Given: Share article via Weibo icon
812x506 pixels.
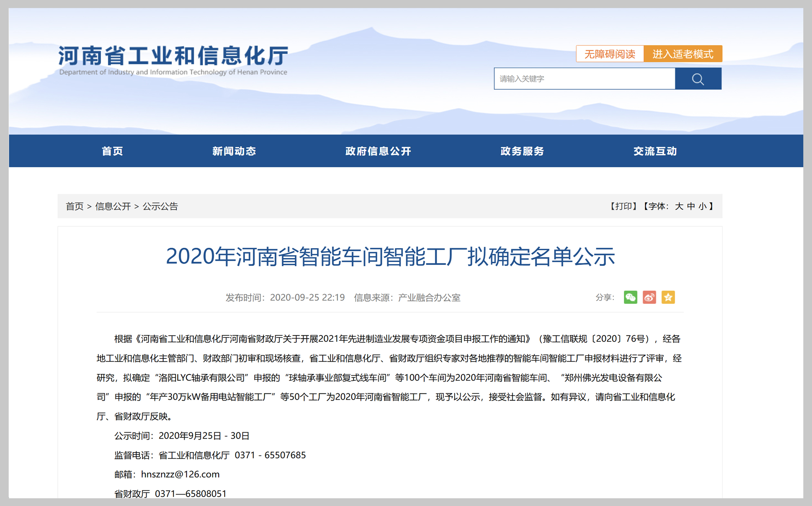Looking at the screenshot, I should pyautogui.click(x=649, y=297).
